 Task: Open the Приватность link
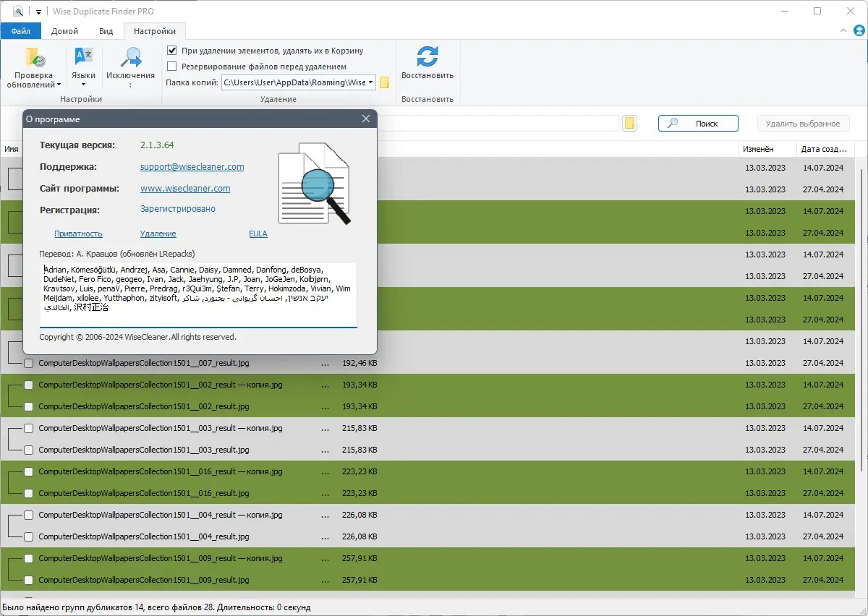click(78, 234)
